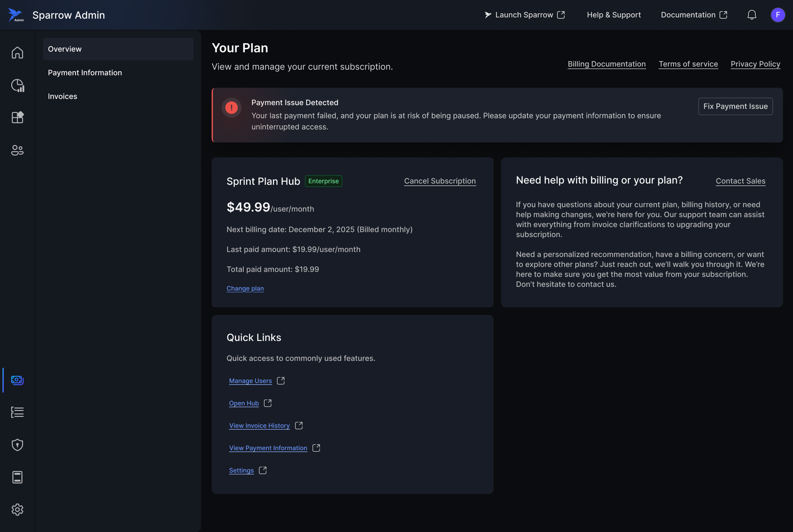Viewport: 793px width, 532px height.
Task: Select the billing money sidebar icon
Action: (x=17, y=380)
